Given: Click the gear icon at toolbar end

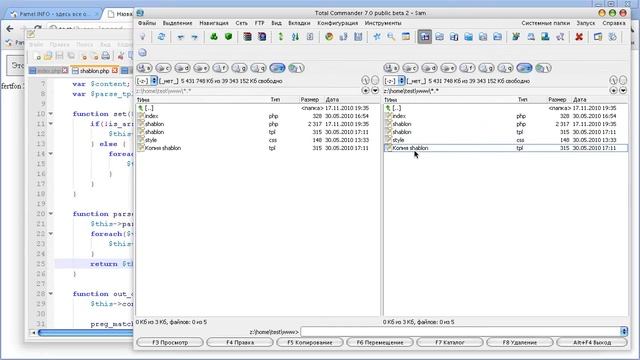Looking at the screenshot, I should point(612,37).
